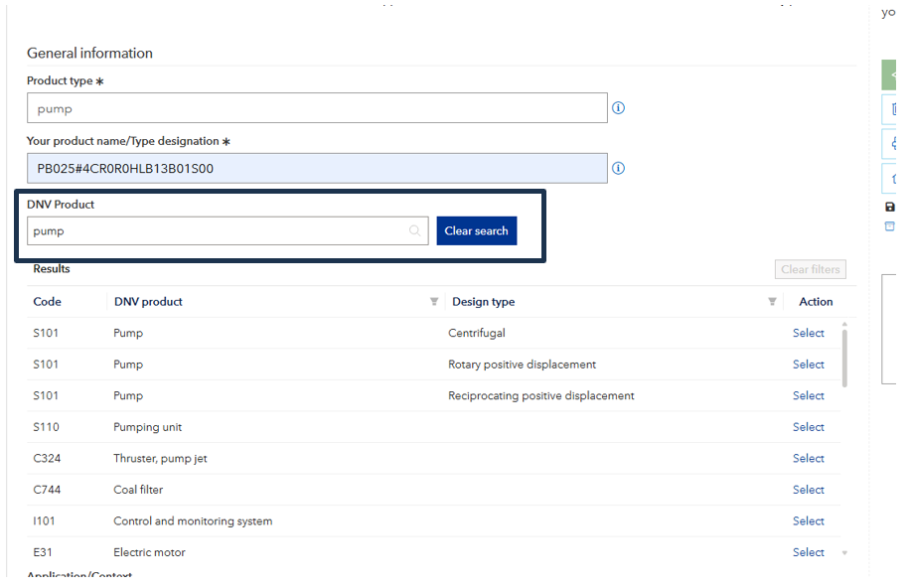This screenshot has height=588, width=912.
Task: Open filter for Design type column
Action: click(x=772, y=302)
